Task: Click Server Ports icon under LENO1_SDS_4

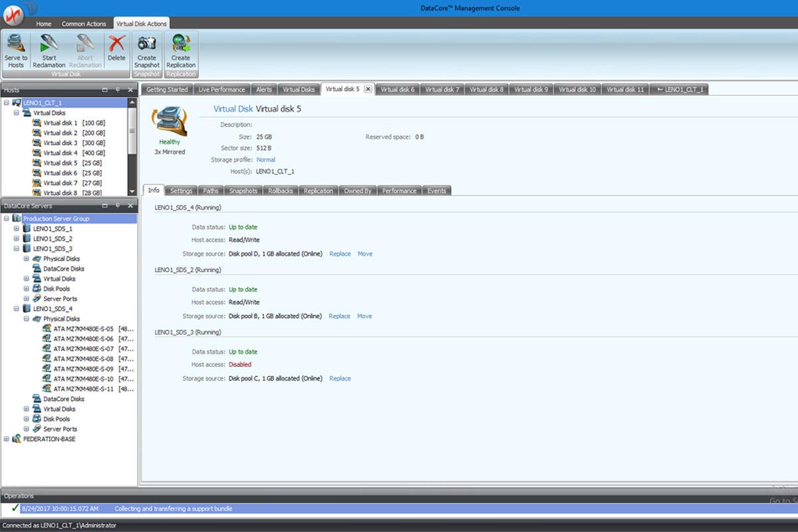Action: 37,429
